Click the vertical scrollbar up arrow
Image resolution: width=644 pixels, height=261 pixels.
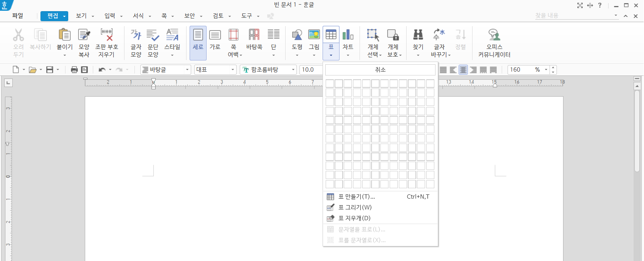637,86
